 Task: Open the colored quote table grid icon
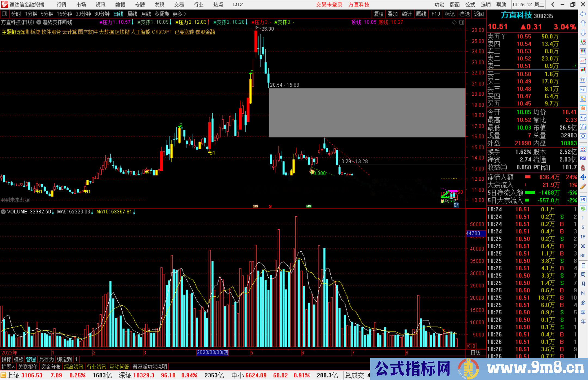click(x=583, y=51)
